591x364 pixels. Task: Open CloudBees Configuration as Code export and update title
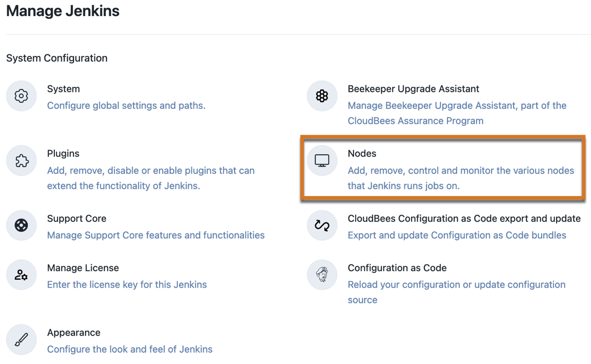point(464,219)
